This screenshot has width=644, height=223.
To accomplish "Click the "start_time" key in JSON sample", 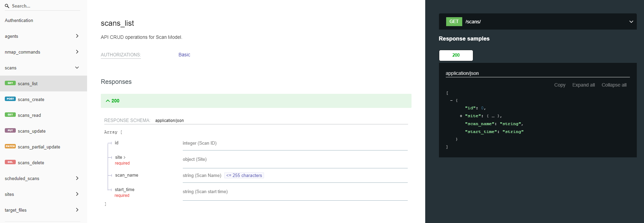I will coord(481,132).
